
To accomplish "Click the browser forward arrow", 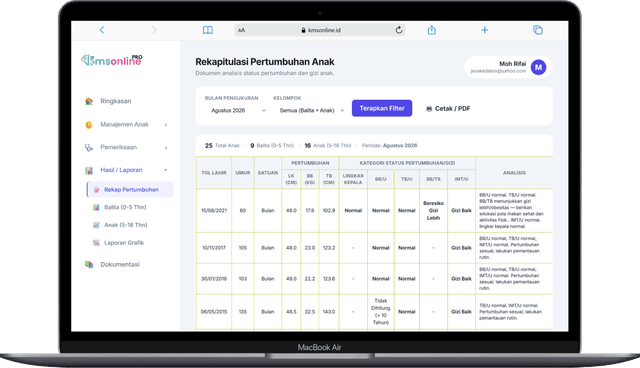I will point(154,30).
